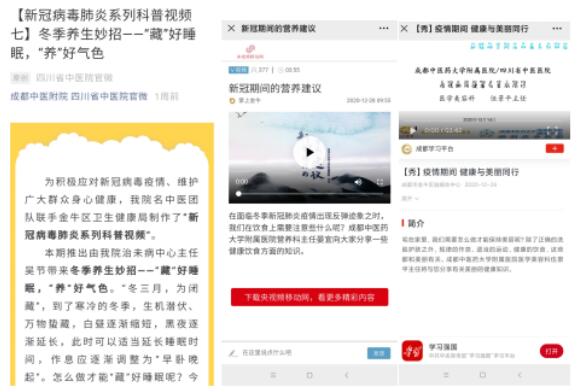Image resolution: width=578 pixels, height=392 pixels.
Task: Play the 新冠期间的营养建议 video
Action: pyautogui.click(x=309, y=152)
